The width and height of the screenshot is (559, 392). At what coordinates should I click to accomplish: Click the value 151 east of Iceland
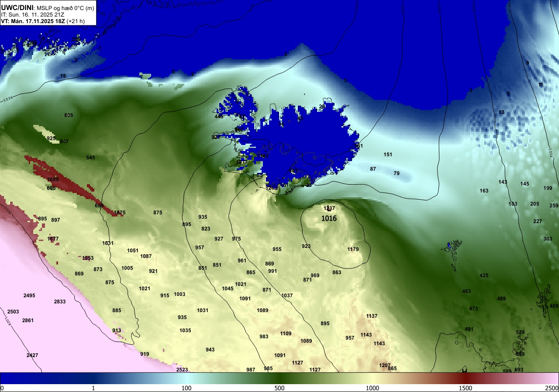pyautogui.click(x=388, y=155)
